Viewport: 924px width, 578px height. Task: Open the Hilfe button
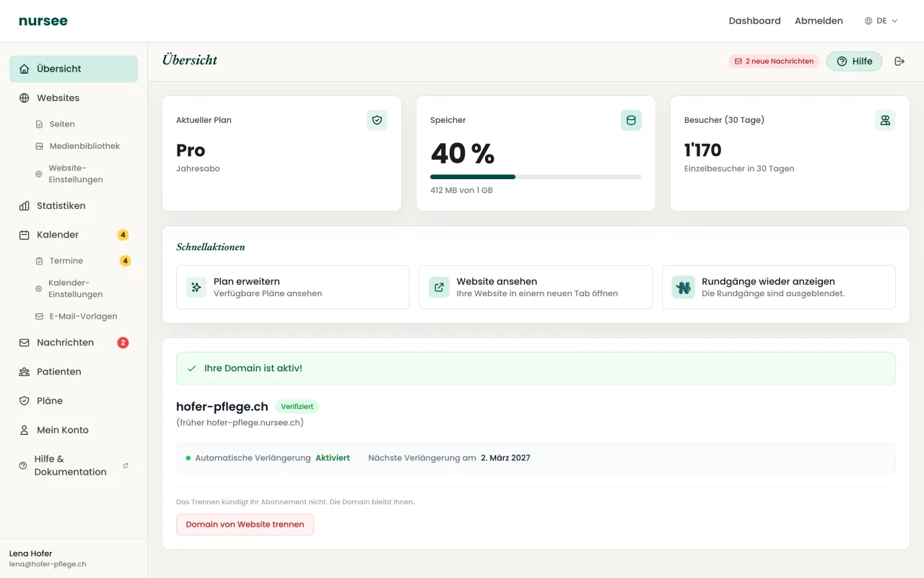[854, 61]
